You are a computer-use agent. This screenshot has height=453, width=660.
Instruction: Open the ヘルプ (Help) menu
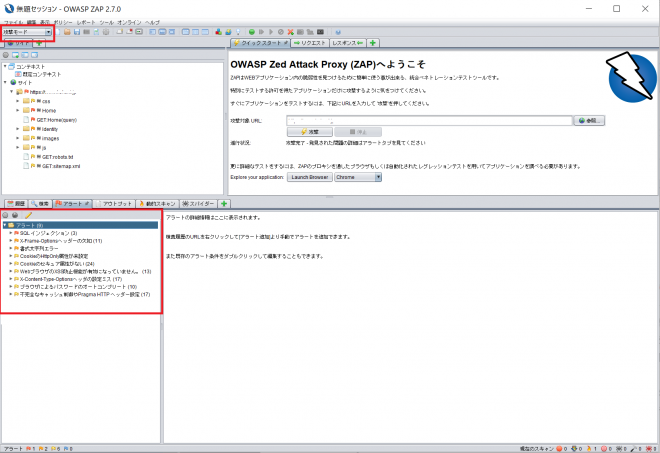pos(152,22)
